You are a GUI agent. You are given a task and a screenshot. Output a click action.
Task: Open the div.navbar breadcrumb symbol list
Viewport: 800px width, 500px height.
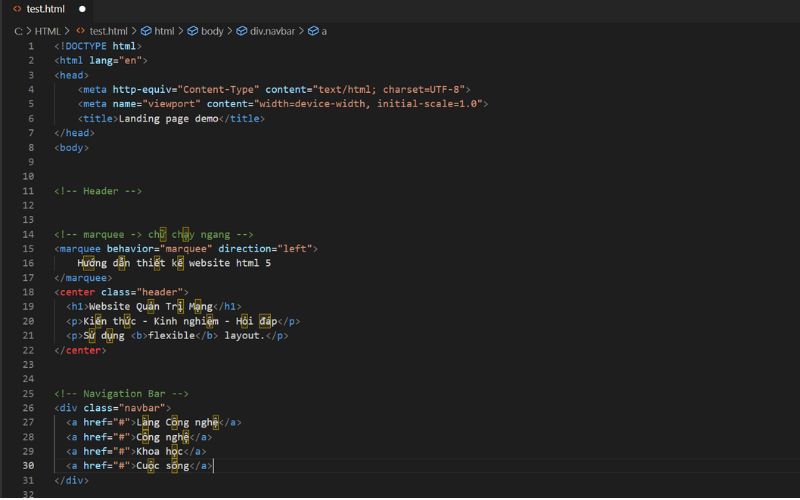coord(270,31)
